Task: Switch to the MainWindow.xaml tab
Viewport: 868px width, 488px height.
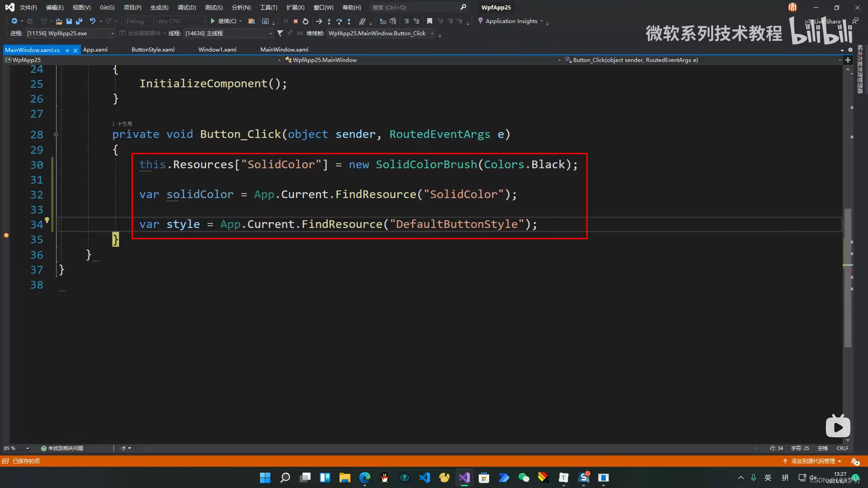Action: coord(284,50)
